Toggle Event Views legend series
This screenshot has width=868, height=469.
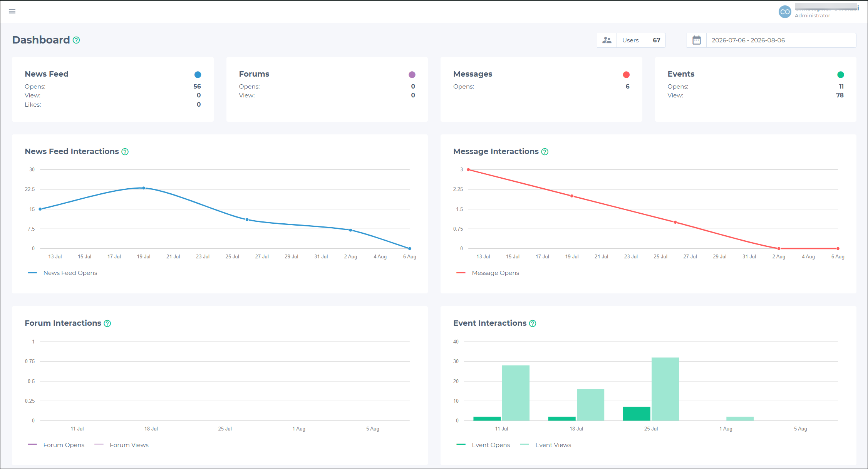click(x=546, y=445)
